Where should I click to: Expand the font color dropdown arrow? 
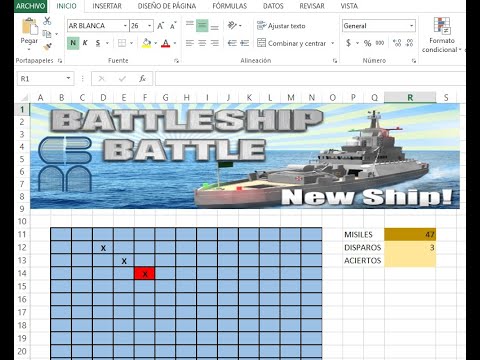point(175,43)
